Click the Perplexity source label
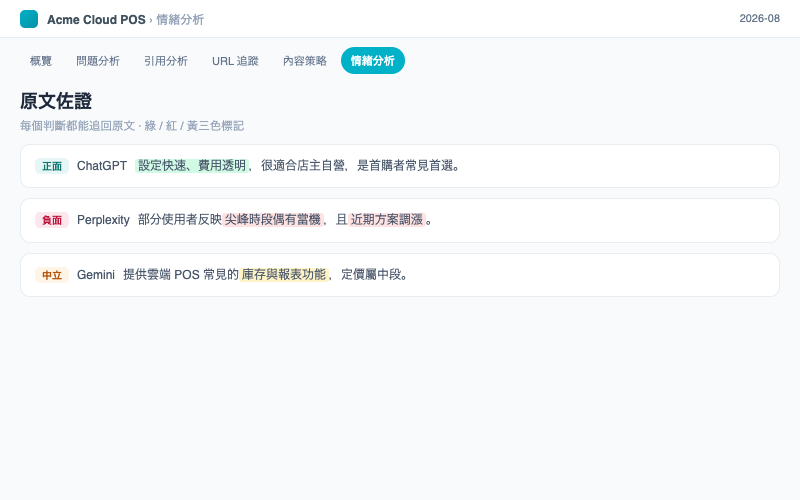Screen dimensions: 800x500 click(104, 220)
